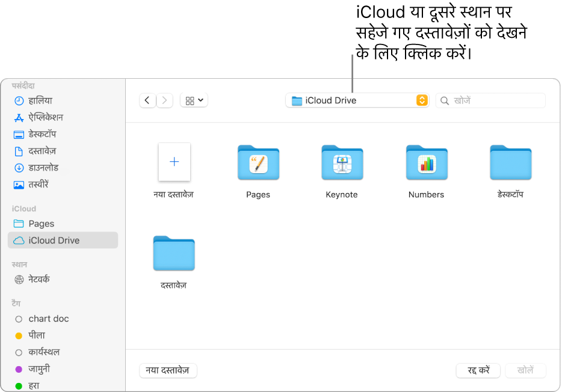Select डाउनलोड in the sidebar
The image size is (562, 392).
[x=63, y=168]
